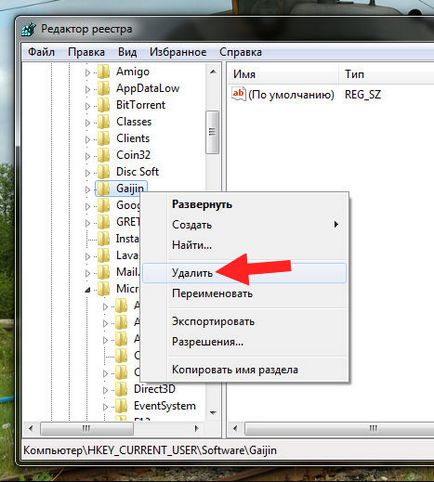Select the BitTorrent key label
Screen dimensions: 434x482
pyautogui.click(x=141, y=105)
